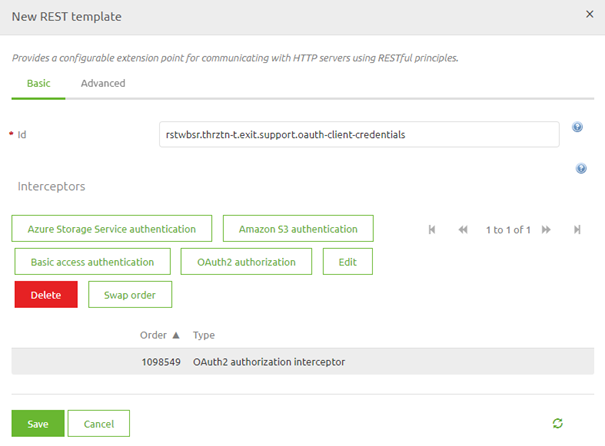Screen dimensions: 605x446
Task: Click the Swap order button
Action: [130, 295]
